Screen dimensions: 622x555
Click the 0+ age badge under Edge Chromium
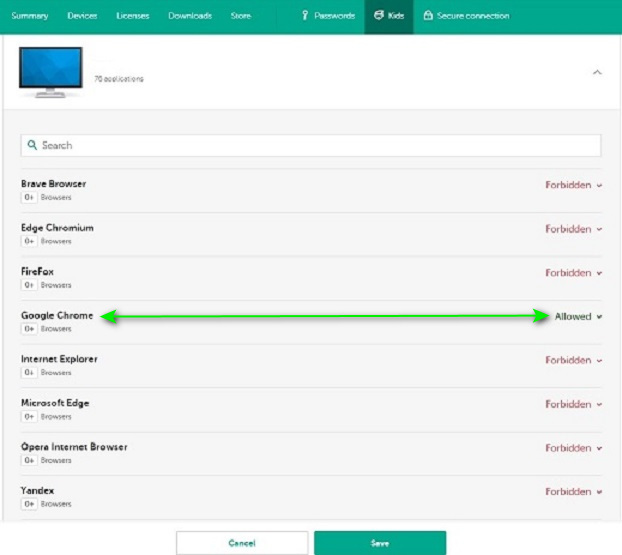29,241
